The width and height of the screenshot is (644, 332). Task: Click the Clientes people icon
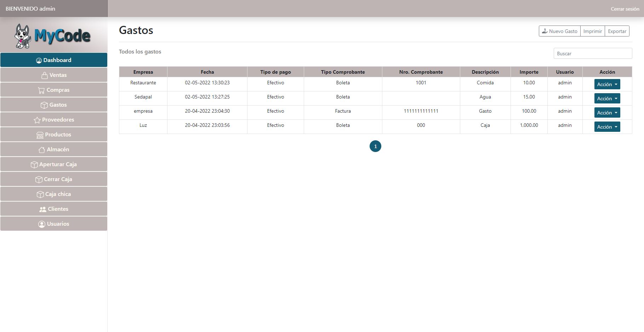coord(43,209)
